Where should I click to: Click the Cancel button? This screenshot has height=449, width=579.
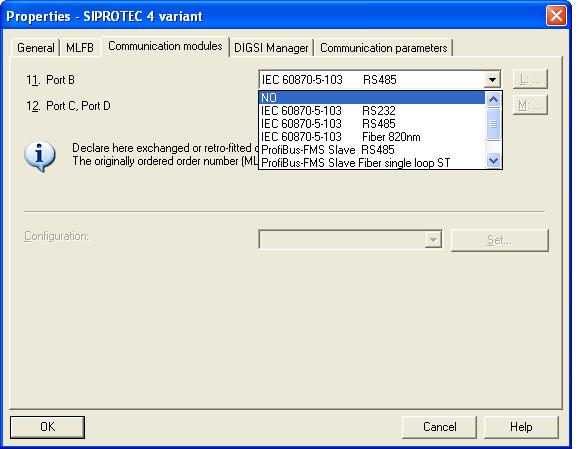[x=439, y=427]
